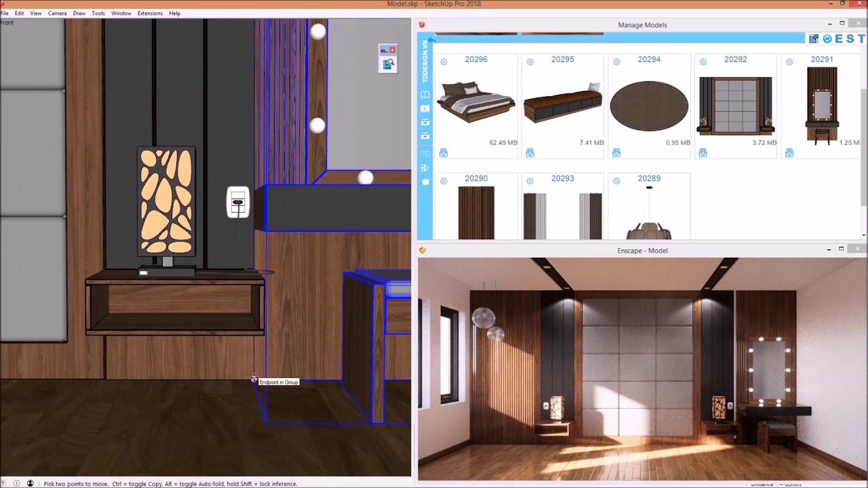
Task: Click the model search icon in floating toolbar
Action: pos(388,64)
